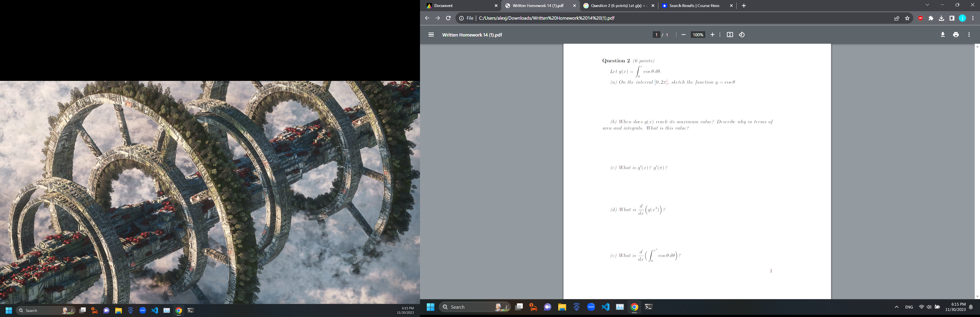980x317 pixels.
Task: Bookmark the page with the star
Action: (907, 18)
